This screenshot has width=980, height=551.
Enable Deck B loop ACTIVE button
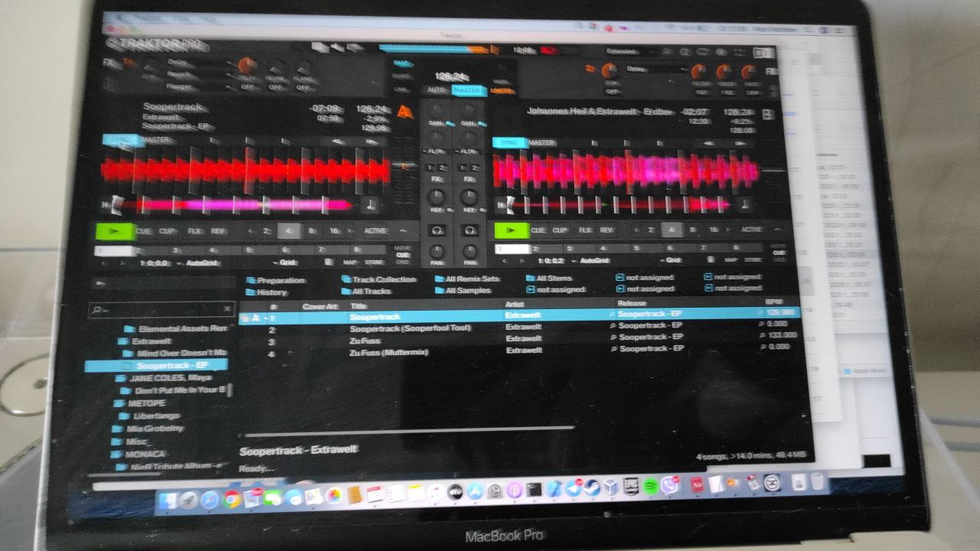pyautogui.click(x=752, y=230)
